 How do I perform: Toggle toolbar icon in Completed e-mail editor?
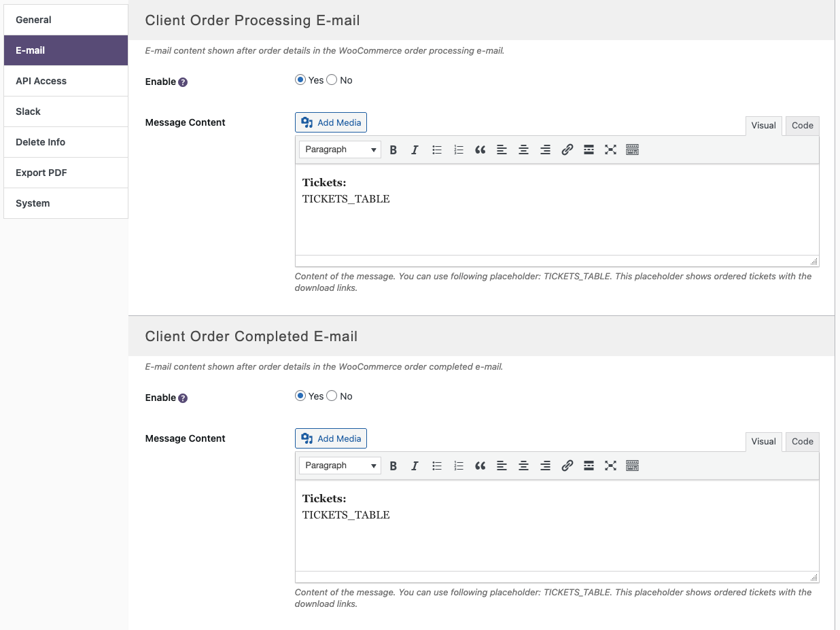click(632, 466)
